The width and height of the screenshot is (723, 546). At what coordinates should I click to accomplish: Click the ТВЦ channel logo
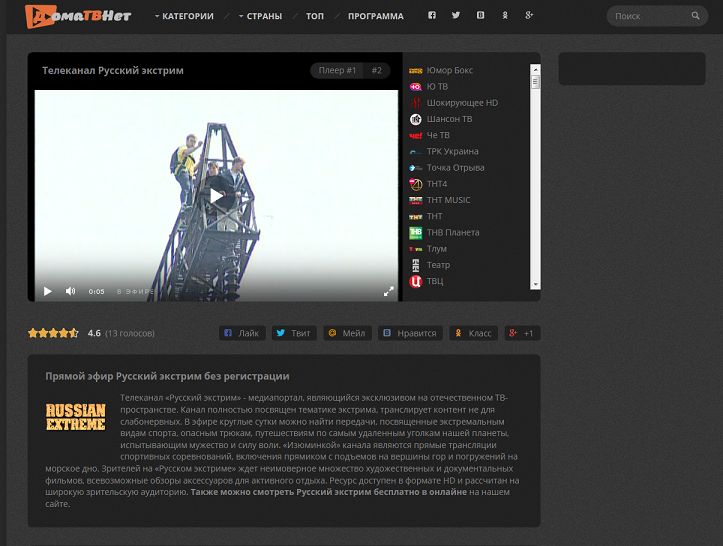tap(415, 281)
